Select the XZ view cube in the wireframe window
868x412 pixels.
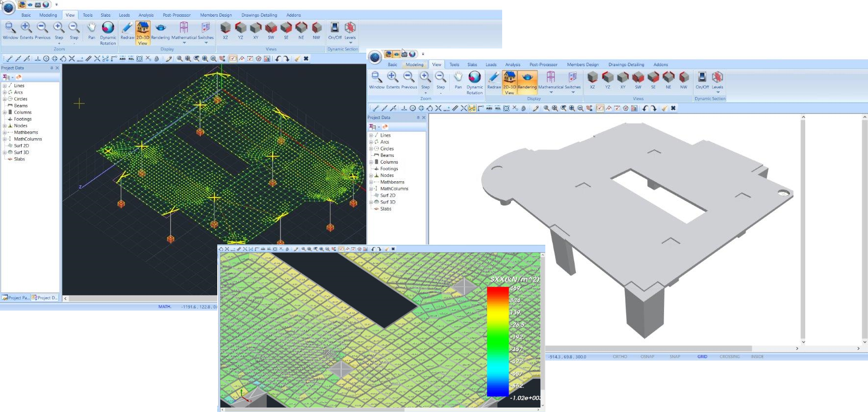pos(225,30)
